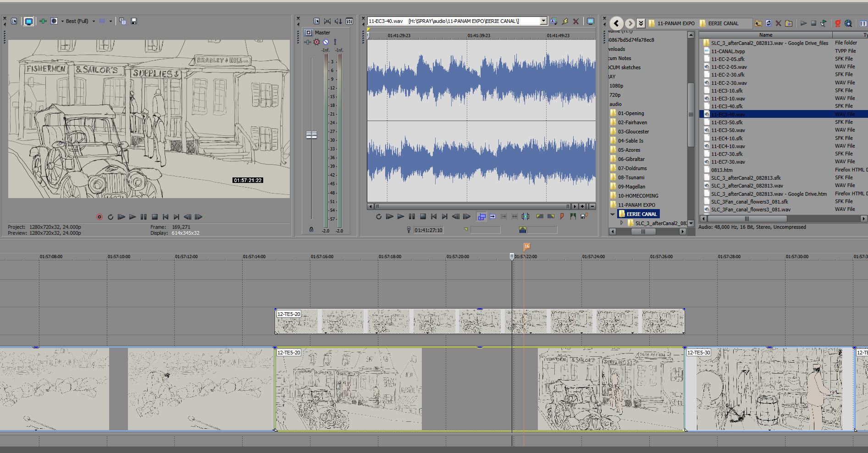
Task: Click the Master volume fader handle
Action: tap(311, 135)
